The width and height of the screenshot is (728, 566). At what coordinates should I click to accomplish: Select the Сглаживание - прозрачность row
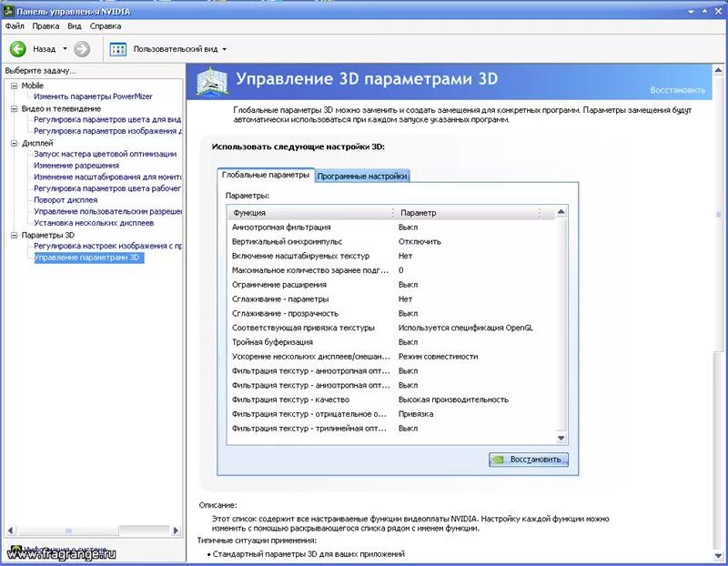click(x=391, y=313)
